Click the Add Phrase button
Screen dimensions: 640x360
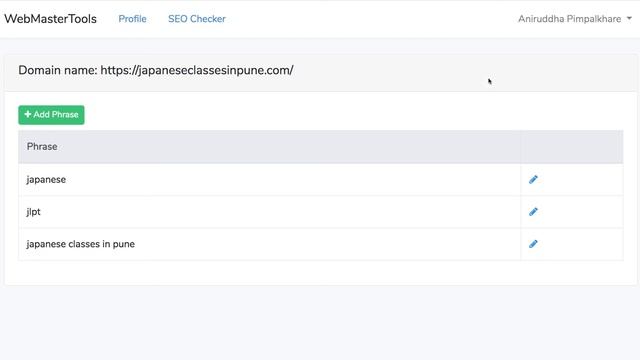click(51, 115)
